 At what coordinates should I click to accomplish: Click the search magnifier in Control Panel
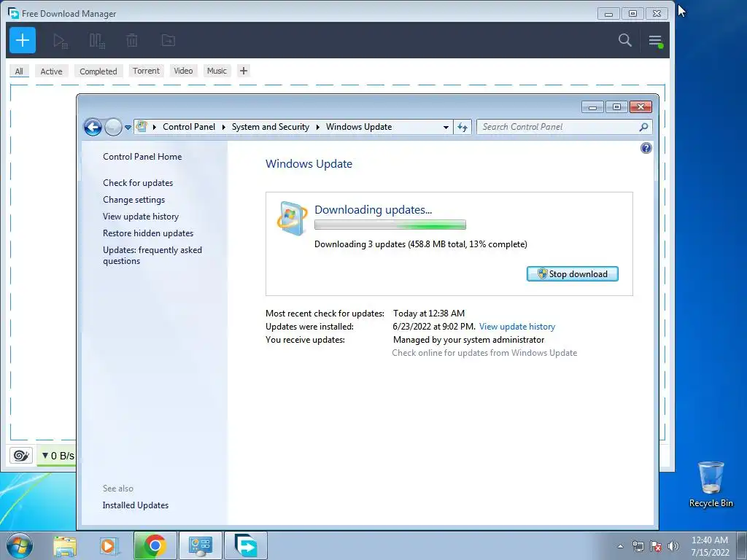click(643, 127)
